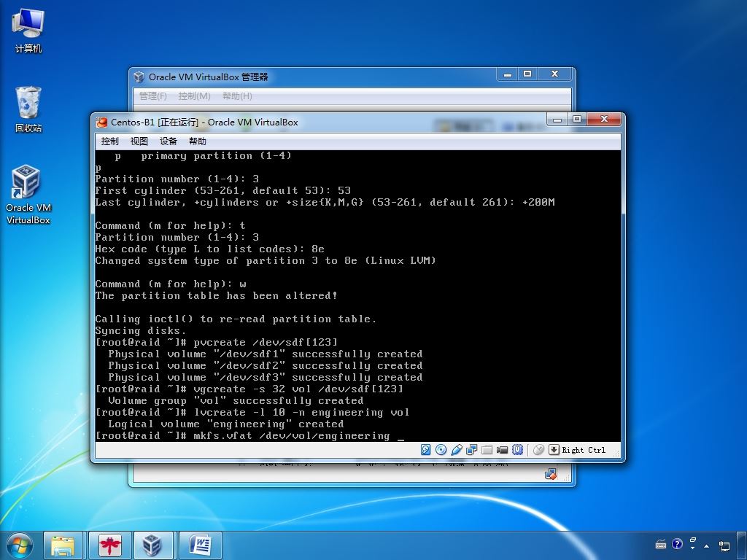Select the 计算机 desktop icon
The width and height of the screenshot is (747, 560).
pyautogui.click(x=28, y=31)
